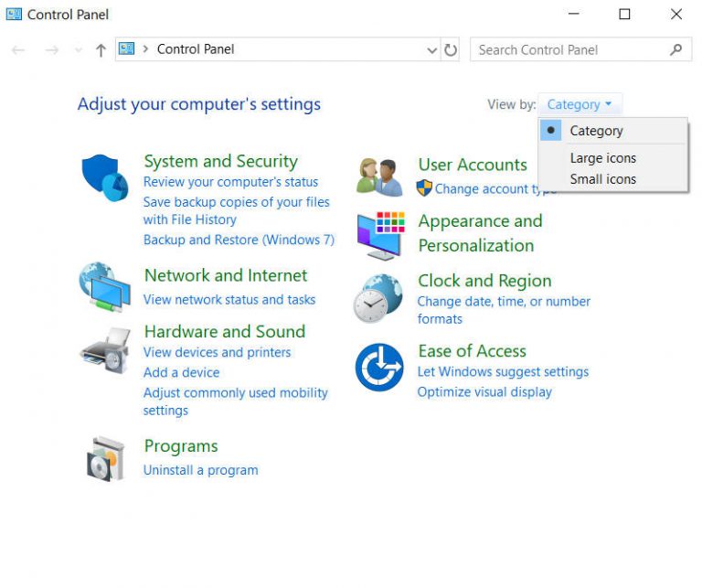Screen dimensions: 702x588
Task: Click Appearance and Personalization monitor icon
Action: (379, 235)
